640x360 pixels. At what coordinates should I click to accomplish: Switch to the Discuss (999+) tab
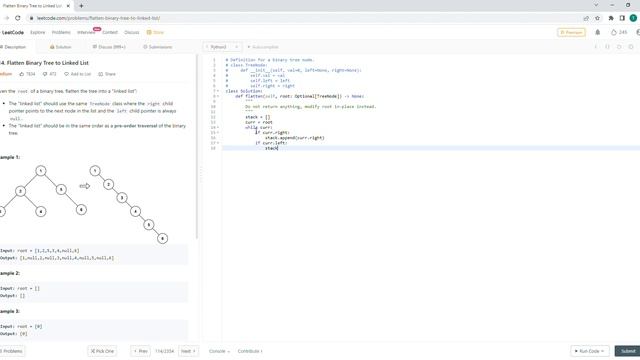coord(109,47)
